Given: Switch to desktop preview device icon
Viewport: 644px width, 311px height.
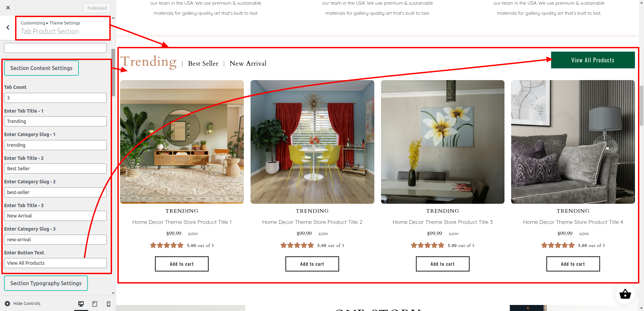Looking at the screenshot, I should coord(81,304).
